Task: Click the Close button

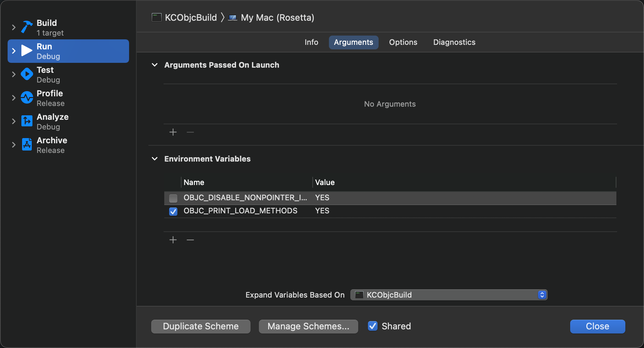Action: [597, 326]
